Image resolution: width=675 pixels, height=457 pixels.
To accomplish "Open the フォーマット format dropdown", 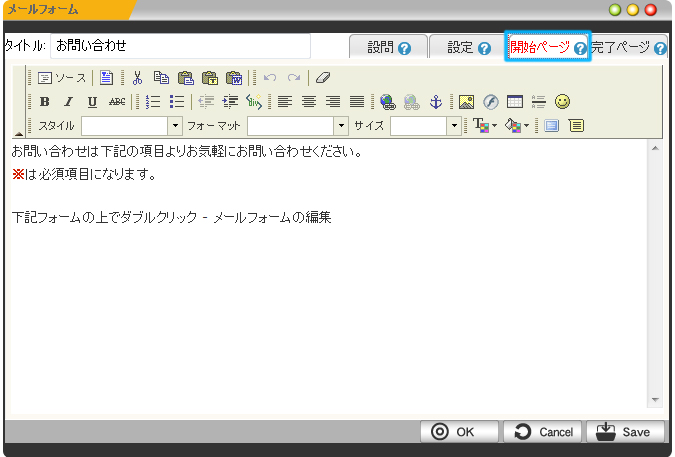I will point(298,126).
